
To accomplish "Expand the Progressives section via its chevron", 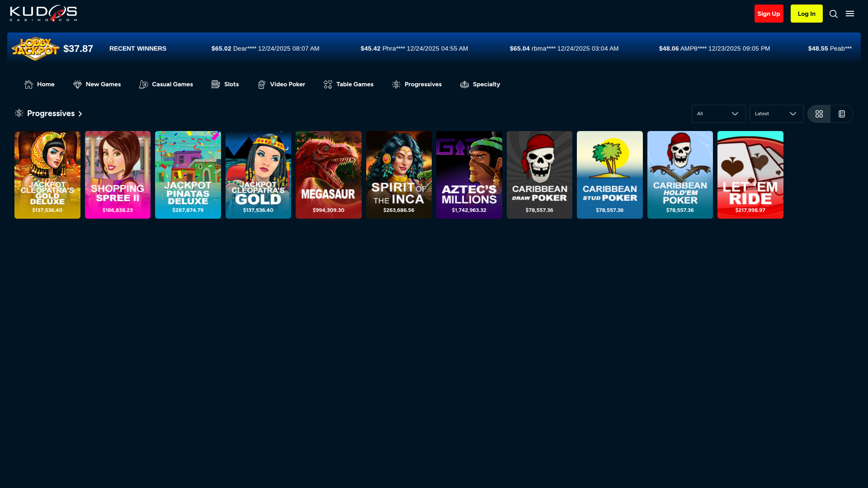I will [x=80, y=113].
